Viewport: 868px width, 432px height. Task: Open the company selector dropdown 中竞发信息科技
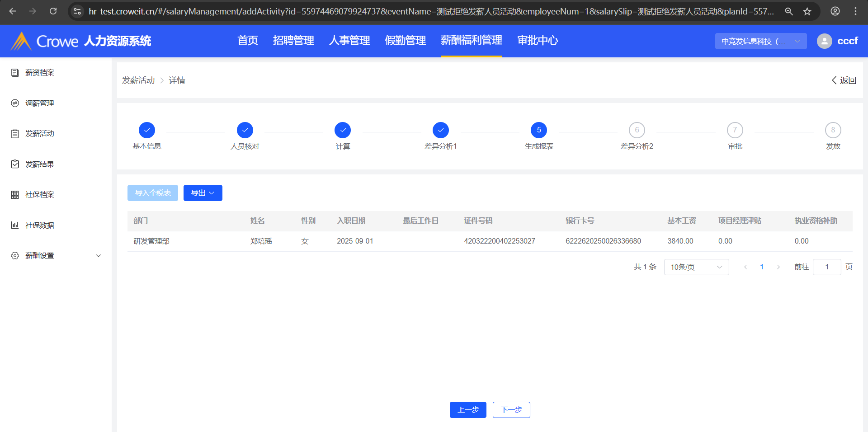click(x=760, y=41)
